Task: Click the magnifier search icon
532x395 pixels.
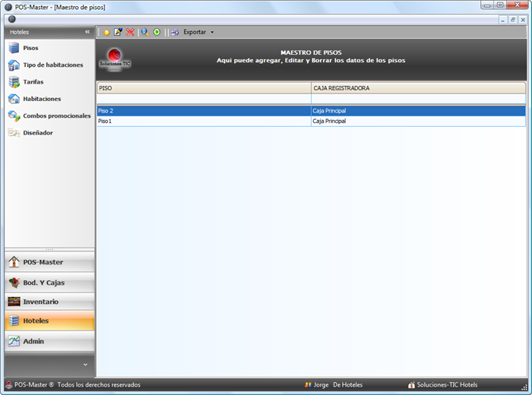Action: click(145, 32)
